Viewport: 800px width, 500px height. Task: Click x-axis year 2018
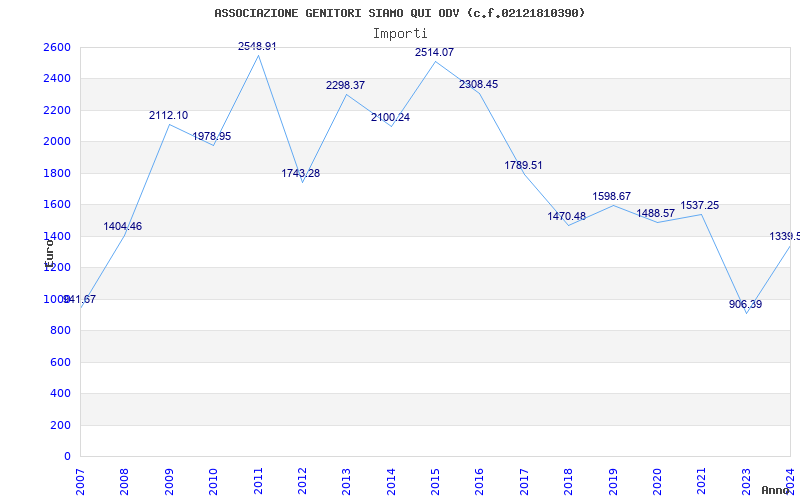coord(568,482)
